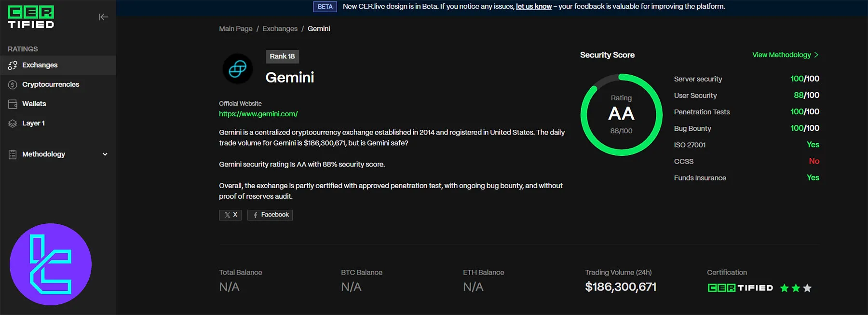Image resolution: width=868 pixels, height=315 pixels.
Task: Click the Facebook f icon
Action: coord(256,215)
